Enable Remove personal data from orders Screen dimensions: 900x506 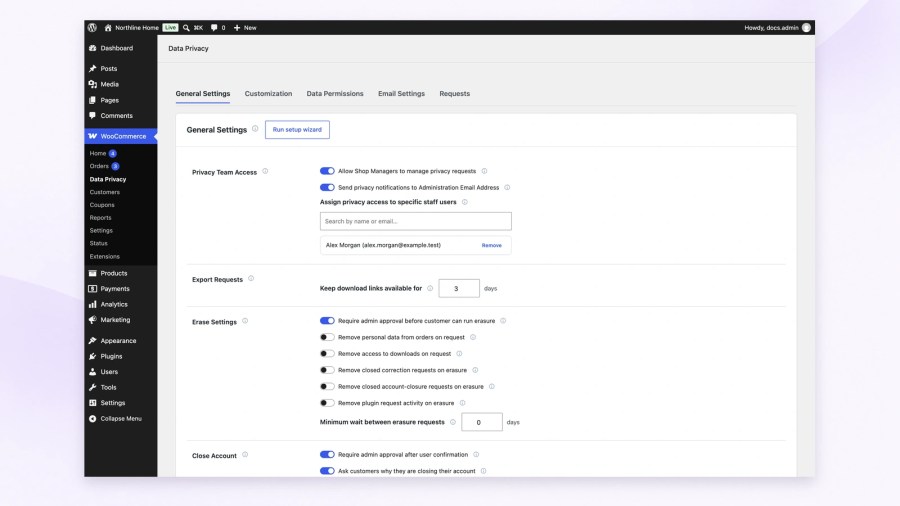coord(327,337)
